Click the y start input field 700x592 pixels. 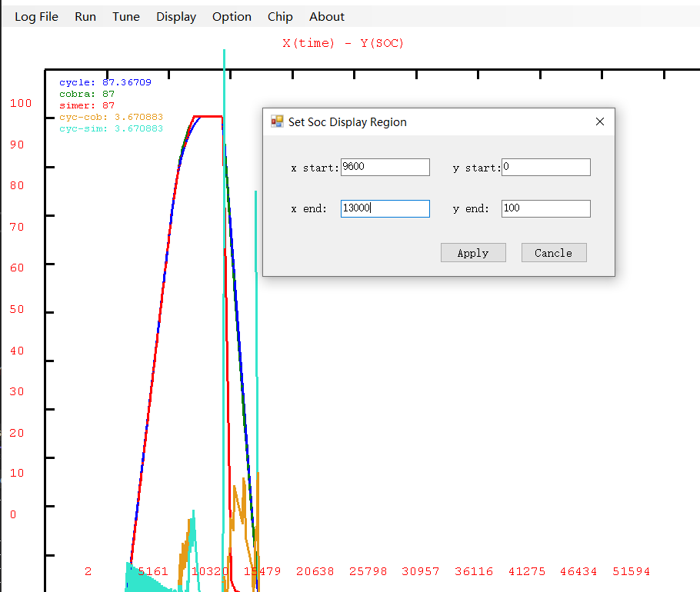click(x=546, y=168)
